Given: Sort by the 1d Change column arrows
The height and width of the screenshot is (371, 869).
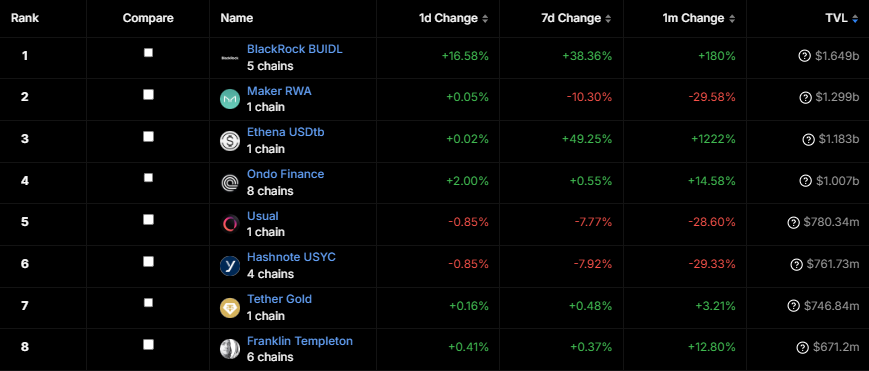Looking at the screenshot, I should tap(485, 19).
